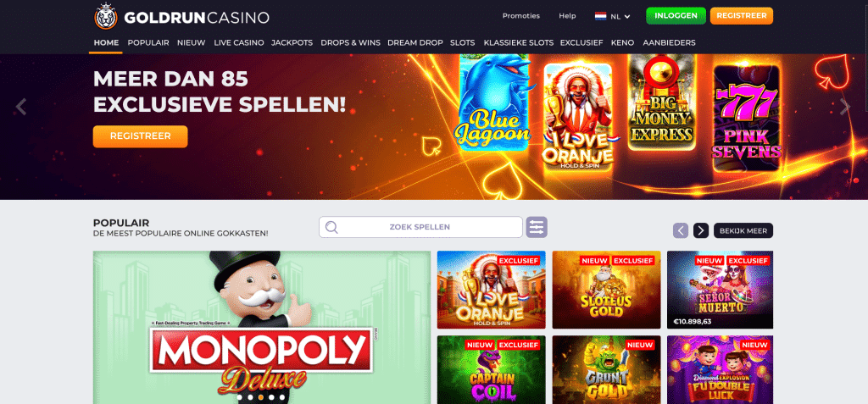Select the orange carousel dot indicator
Image resolution: width=868 pixels, height=404 pixels.
pos(261,397)
